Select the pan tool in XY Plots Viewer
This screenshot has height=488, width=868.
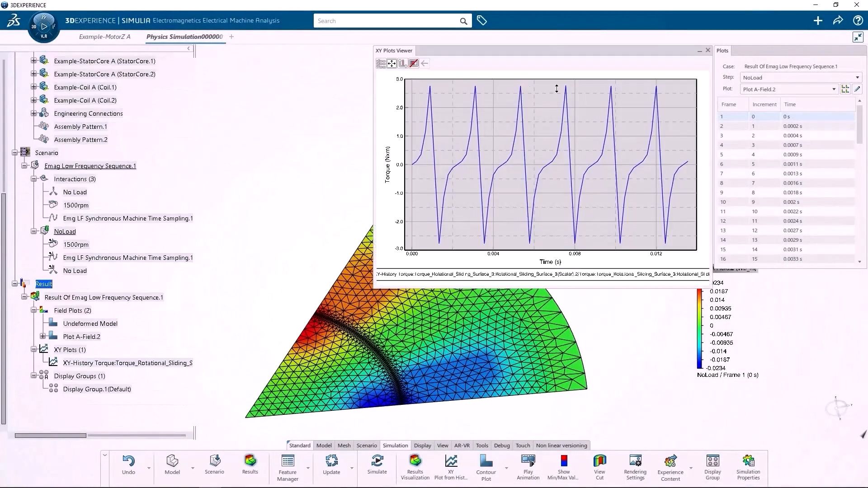click(392, 63)
